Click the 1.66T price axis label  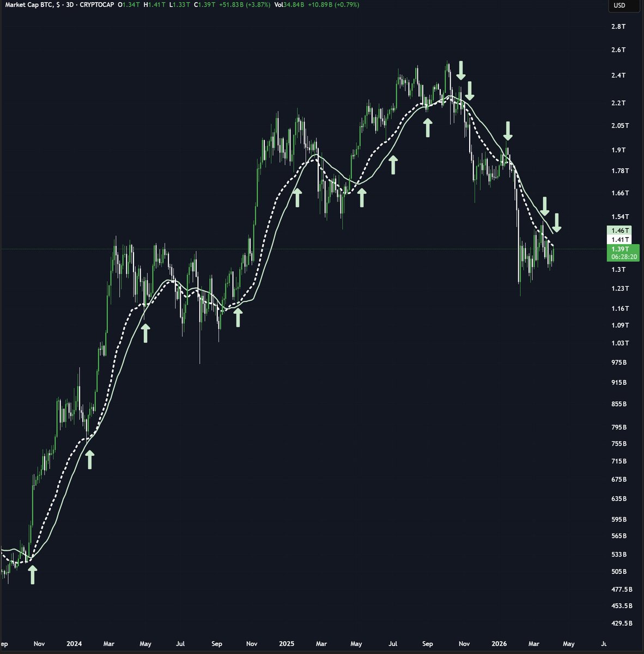(x=620, y=193)
